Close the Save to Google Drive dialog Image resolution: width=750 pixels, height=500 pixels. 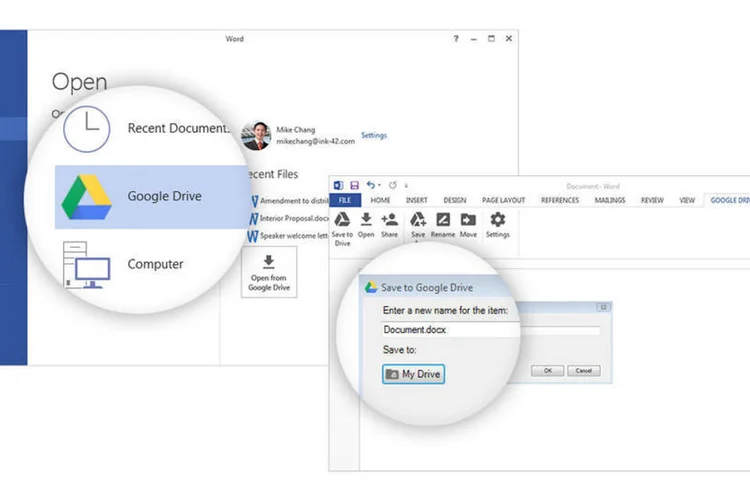[603, 307]
